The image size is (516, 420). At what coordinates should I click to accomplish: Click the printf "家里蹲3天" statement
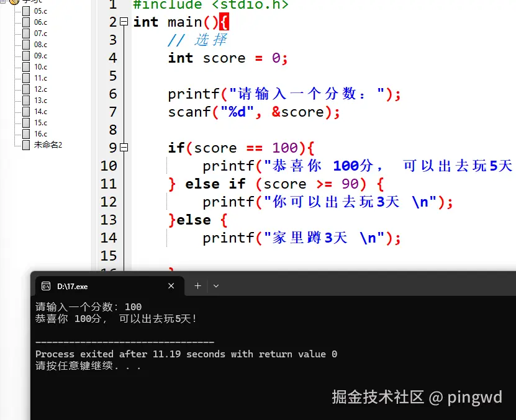(x=302, y=238)
